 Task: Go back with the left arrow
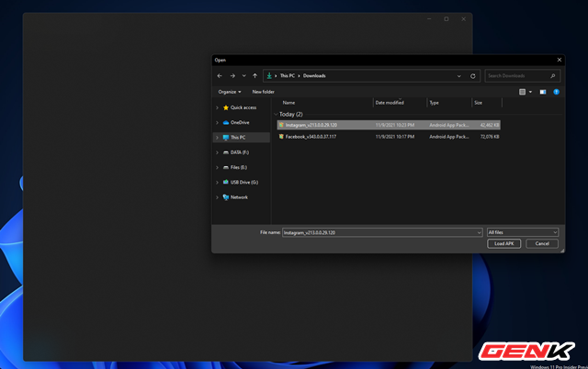tap(220, 75)
